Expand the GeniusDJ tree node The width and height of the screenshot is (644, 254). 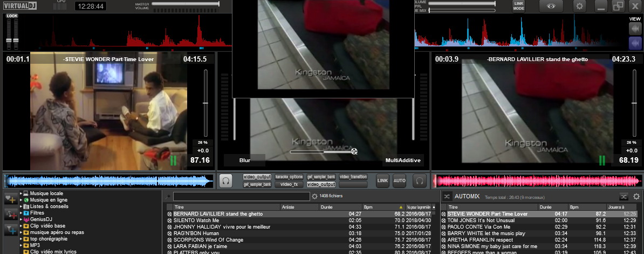tap(21, 219)
